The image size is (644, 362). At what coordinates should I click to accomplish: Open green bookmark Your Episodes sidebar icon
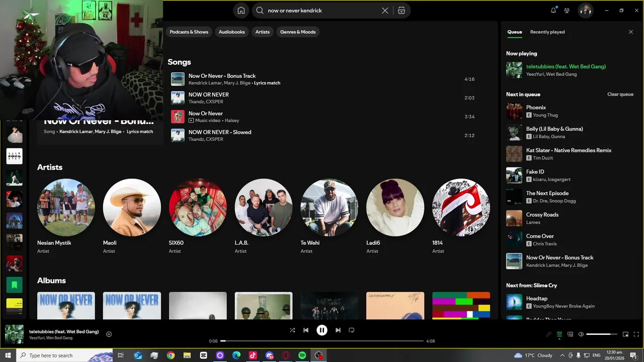pyautogui.click(x=14, y=285)
